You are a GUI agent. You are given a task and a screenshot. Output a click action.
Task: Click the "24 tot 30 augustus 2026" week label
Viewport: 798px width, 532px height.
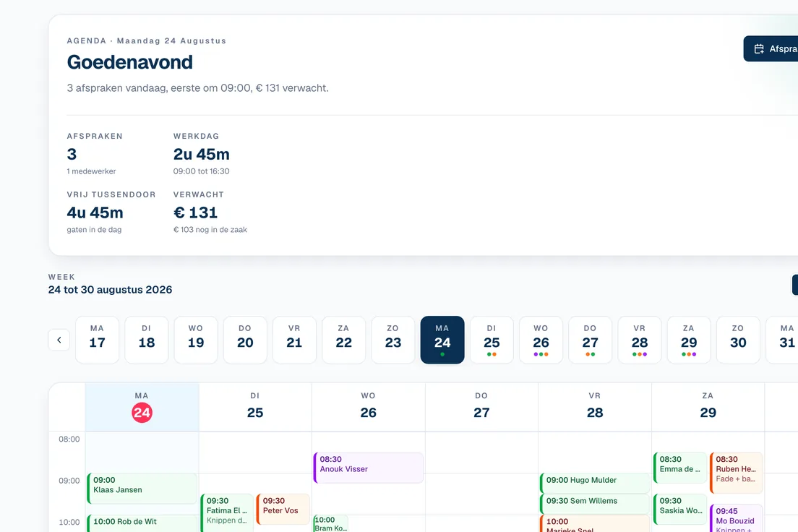click(x=110, y=290)
